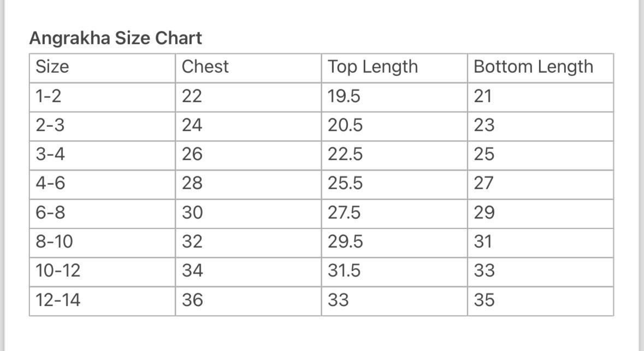This screenshot has width=644, height=351.
Task: Select top length value 19.5
Action: (344, 97)
